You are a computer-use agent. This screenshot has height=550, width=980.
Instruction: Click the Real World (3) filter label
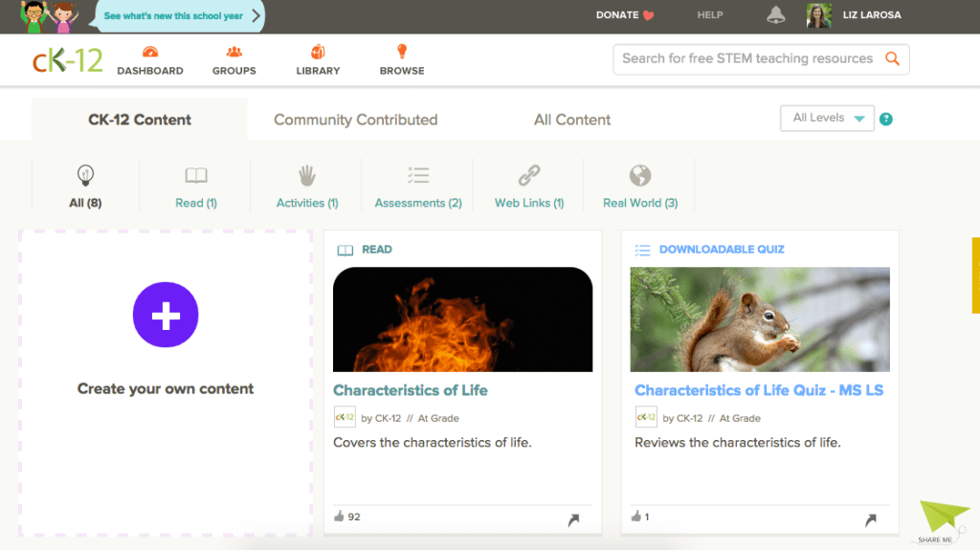tap(640, 203)
